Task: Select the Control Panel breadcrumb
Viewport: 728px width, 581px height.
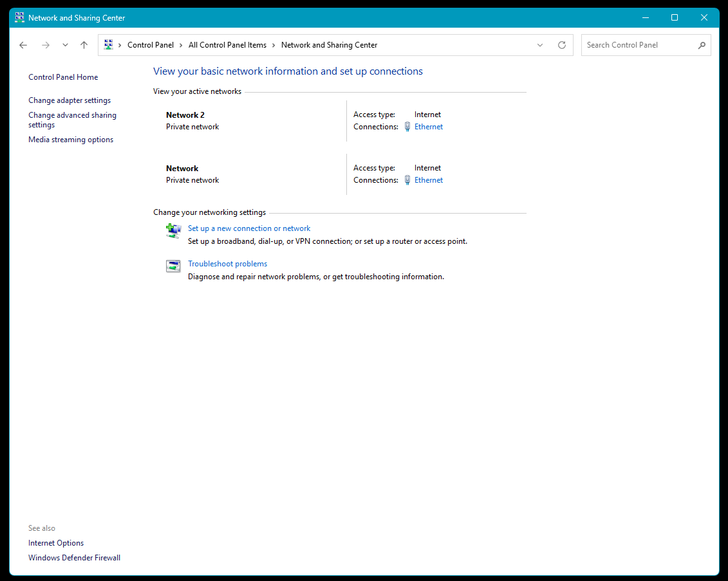Action: tap(151, 45)
